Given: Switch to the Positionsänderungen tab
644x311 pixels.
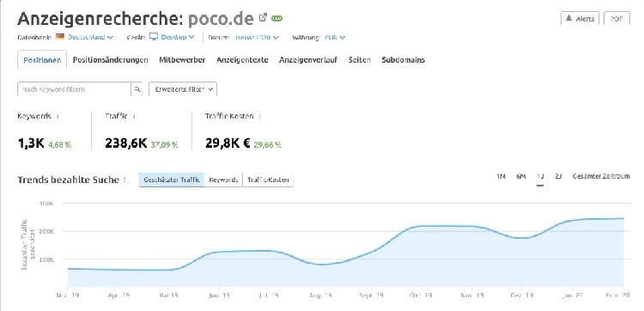Looking at the screenshot, I should click(x=110, y=60).
